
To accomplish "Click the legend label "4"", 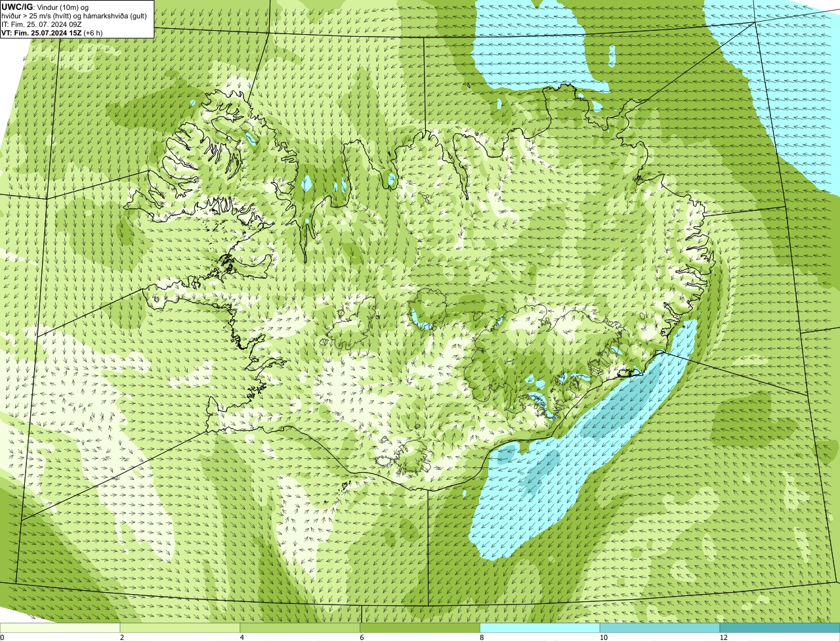I will (x=241, y=637).
